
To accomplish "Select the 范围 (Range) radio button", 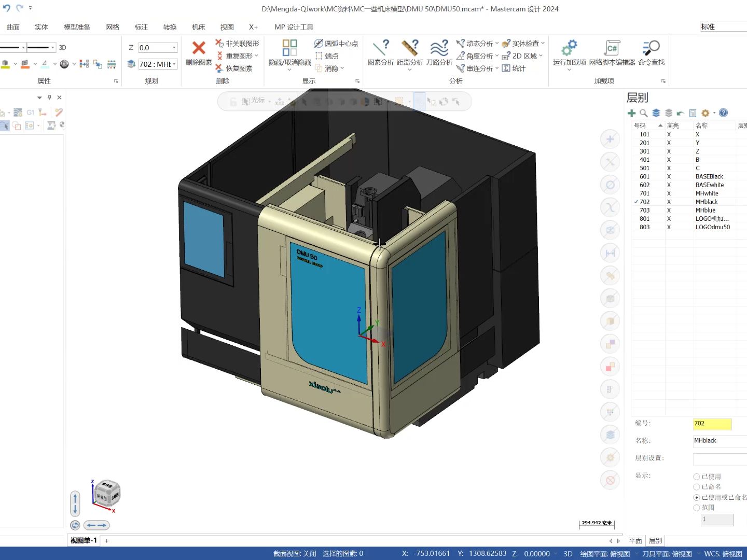I will pyautogui.click(x=697, y=508).
